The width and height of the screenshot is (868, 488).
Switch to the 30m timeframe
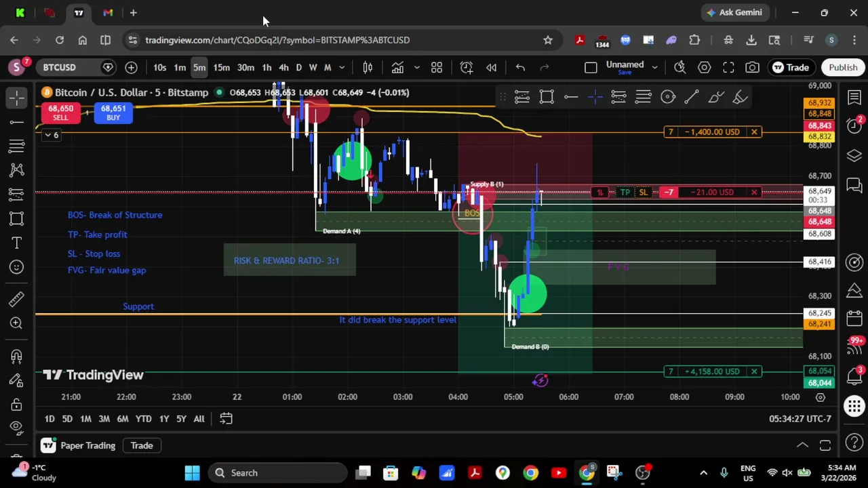[245, 67]
